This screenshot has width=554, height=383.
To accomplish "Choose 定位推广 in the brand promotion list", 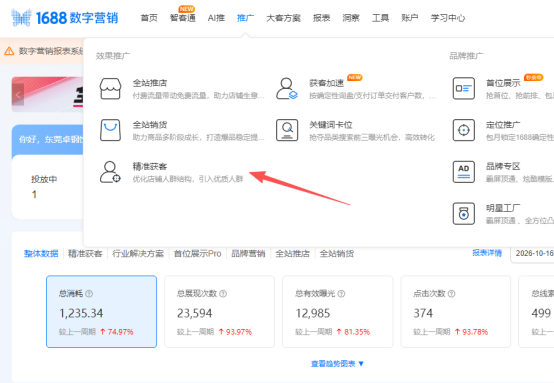I will (x=503, y=125).
